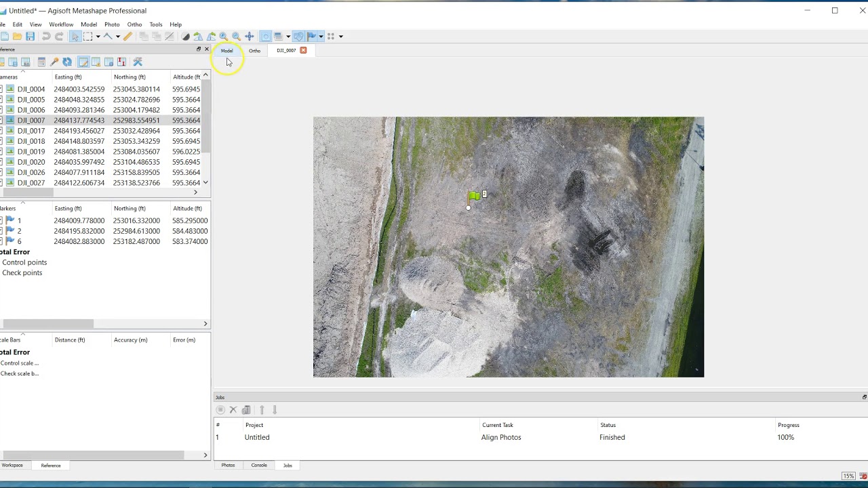Click the calendar-like table icon in Reference toolbar
Screen dimensions: 868x488
[41, 62]
